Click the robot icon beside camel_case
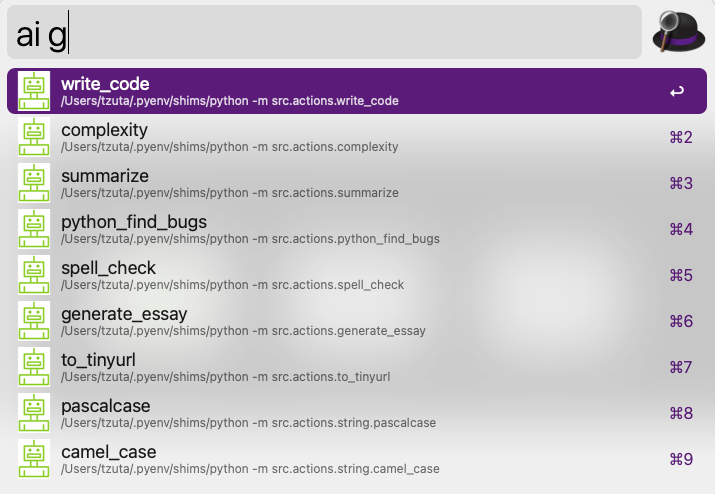 pyautogui.click(x=34, y=459)
